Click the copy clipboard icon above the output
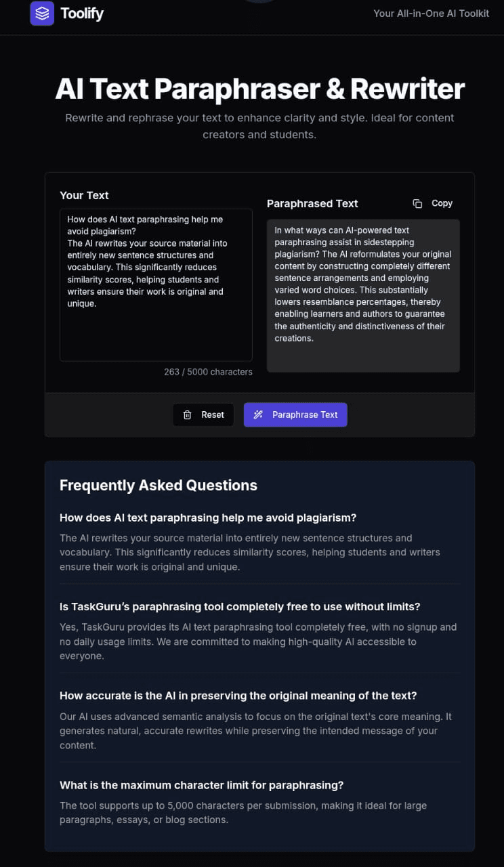This screenshot has height=867, width=504. 417,203
